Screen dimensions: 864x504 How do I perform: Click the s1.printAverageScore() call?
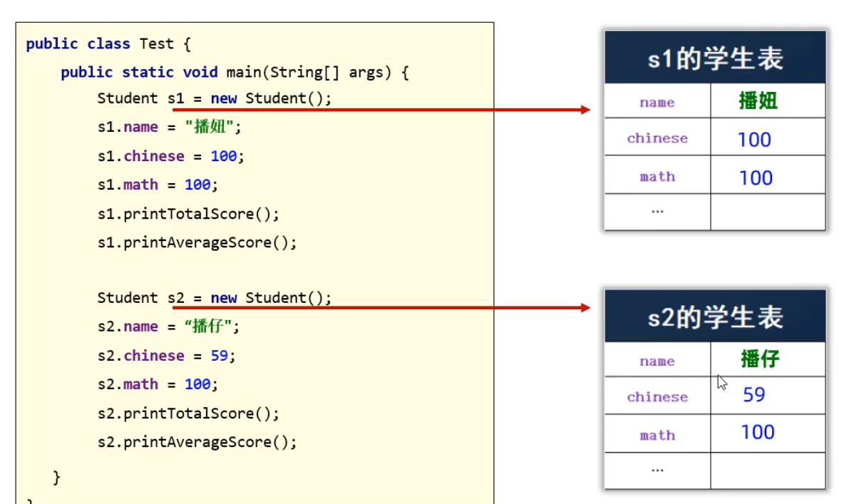[197, 242]
